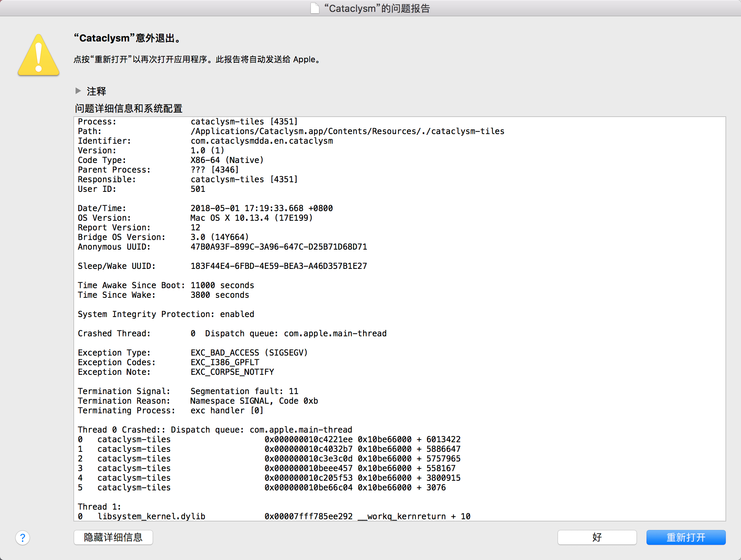The image size is (741, 560).
Task: Click the Anonymous UUID value
Action: [x=279, y=247]
